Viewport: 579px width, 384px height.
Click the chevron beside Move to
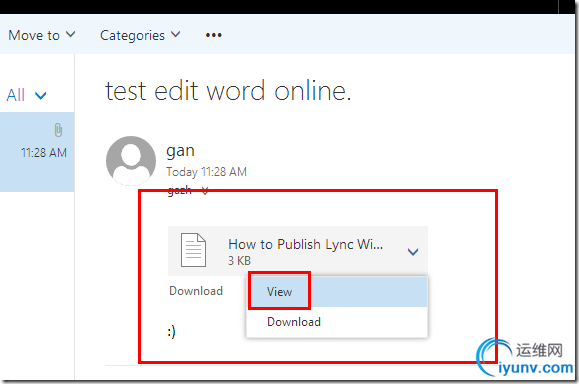(71, 34)
